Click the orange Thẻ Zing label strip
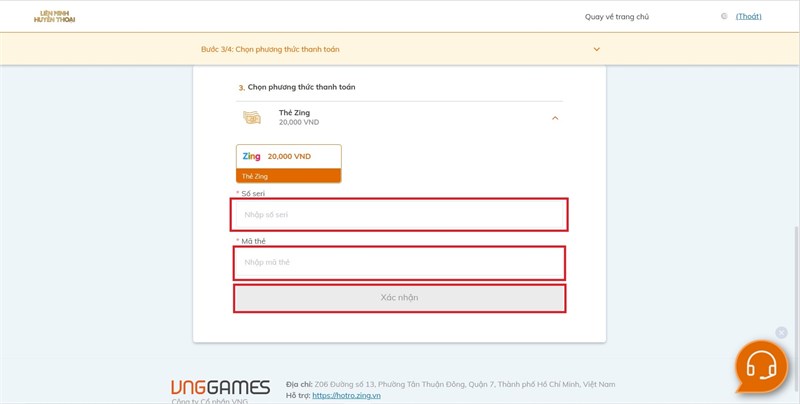 pyautogui.click(x=289, y=176)
